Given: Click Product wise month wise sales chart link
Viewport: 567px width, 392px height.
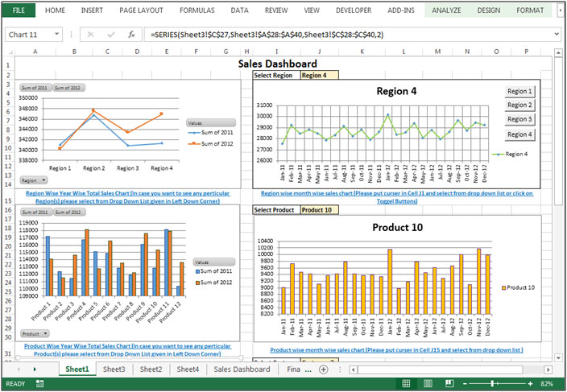Looking at the screenshot, I should click(397, 349).
